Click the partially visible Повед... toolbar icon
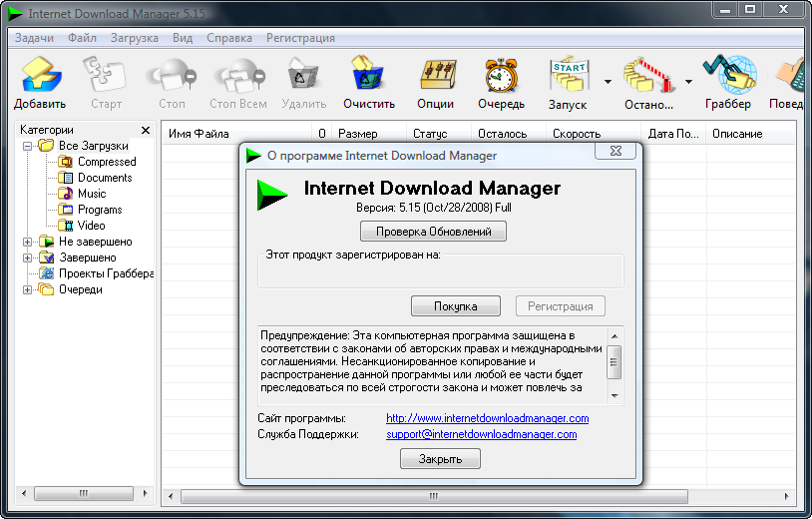 pos(791,76)
